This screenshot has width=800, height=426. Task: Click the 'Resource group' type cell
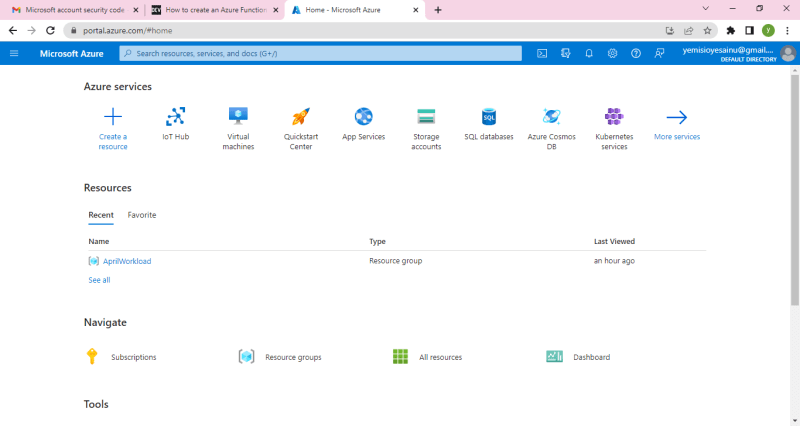395,261
